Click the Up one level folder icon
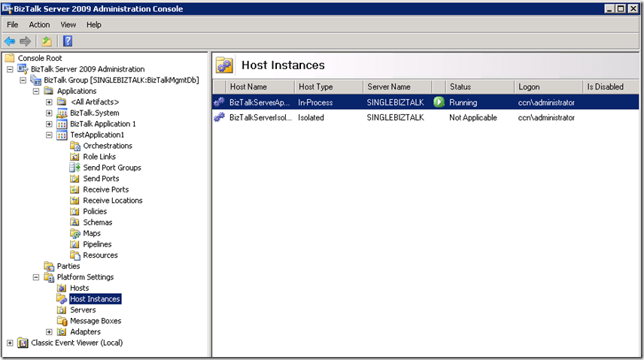 tap(47, 41)
